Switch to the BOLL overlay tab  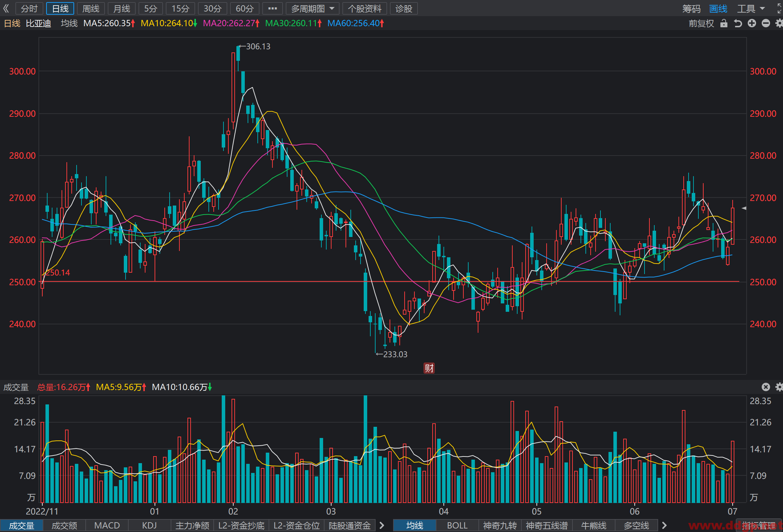[x=457, y=525]
